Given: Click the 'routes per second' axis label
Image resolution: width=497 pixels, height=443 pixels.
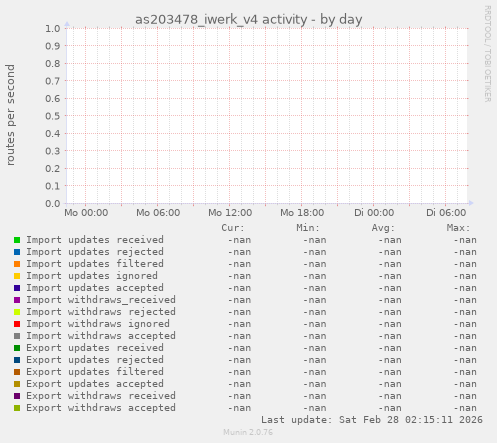Looking at the screenshot, I should pyautogui.click(x=11, y=115).
